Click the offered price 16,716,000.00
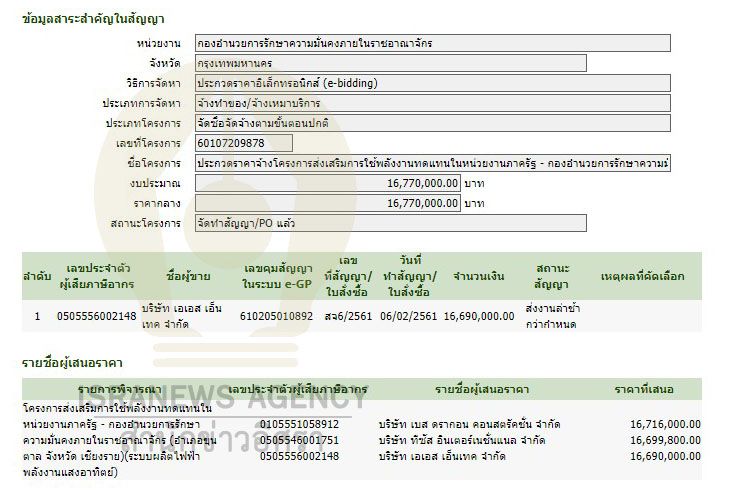738x498 pixels. click(x=666, y=424)
